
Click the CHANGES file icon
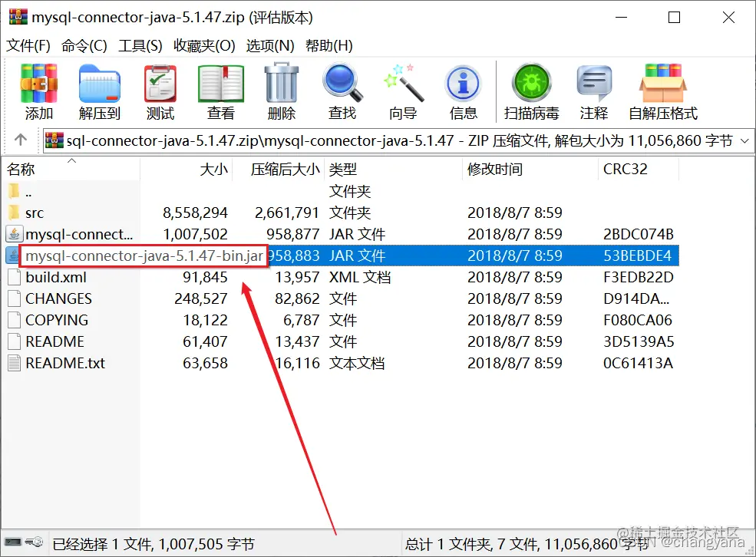pyautogui.click(x=15, y=298)
